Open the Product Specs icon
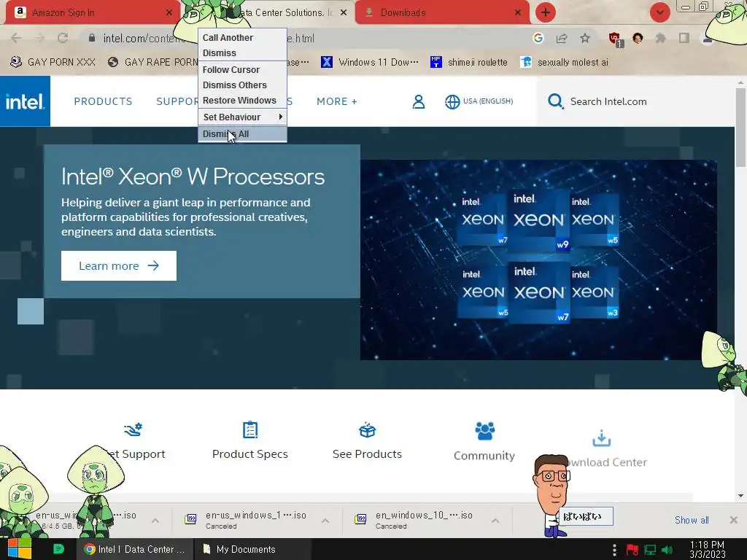Screen dimensions: 747x560 [x=250, y=429]
